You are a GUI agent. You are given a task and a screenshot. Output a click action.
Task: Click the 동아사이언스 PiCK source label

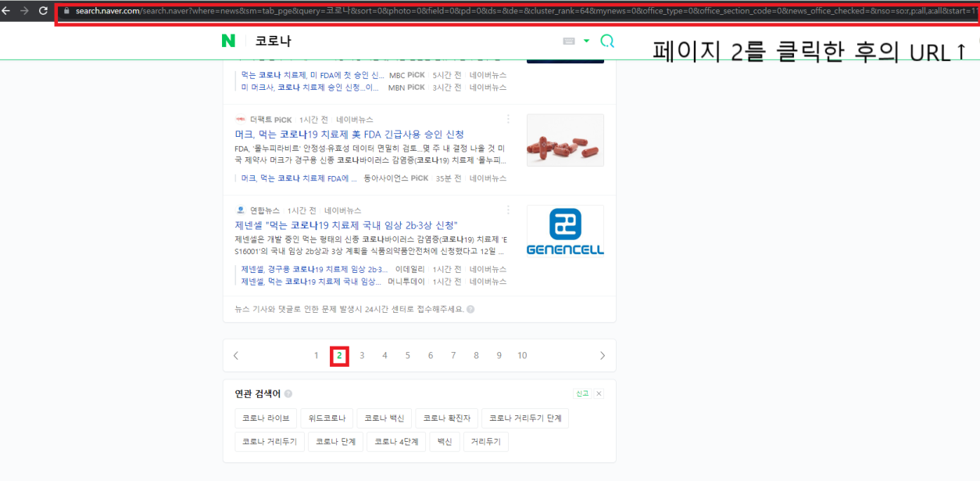coord(395,178)
